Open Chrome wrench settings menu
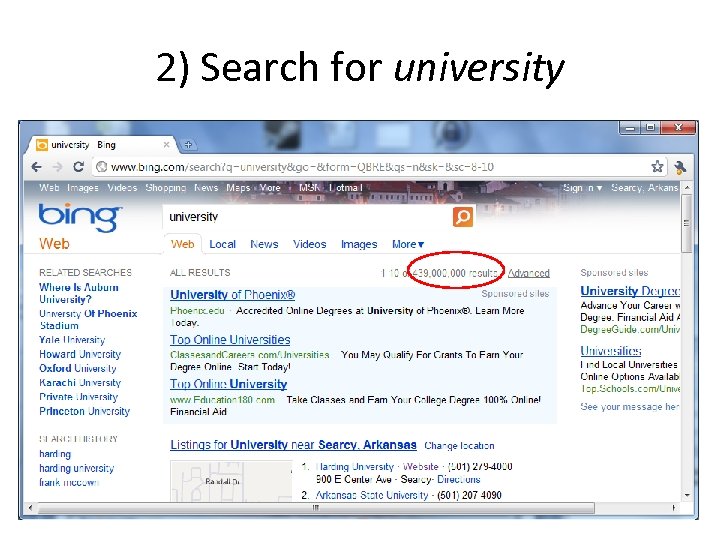 (x=680, y=167)
